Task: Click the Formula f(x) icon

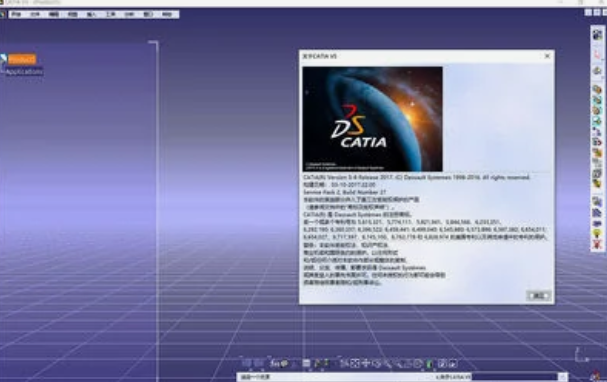Action: 274,363
